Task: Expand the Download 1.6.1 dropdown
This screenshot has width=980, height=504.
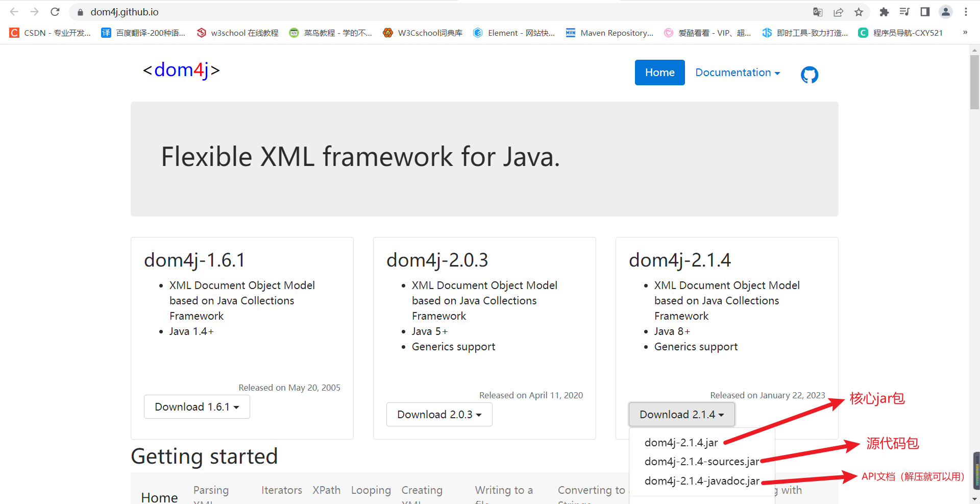Action: click(x=197, y=406)
